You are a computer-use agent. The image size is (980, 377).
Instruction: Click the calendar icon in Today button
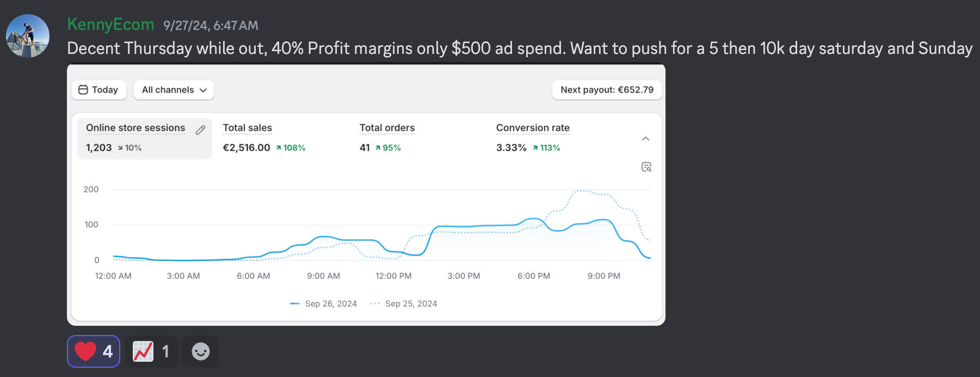point(83,90)
